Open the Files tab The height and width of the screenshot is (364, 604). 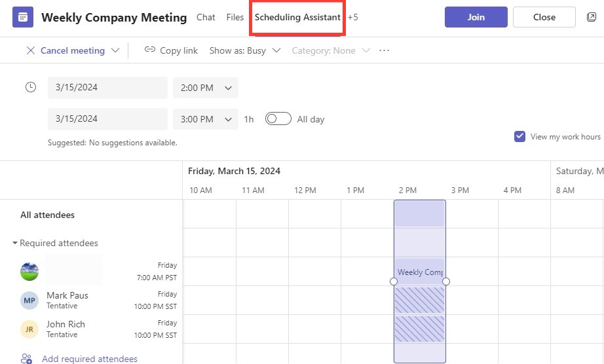click(x=235, y=17)
